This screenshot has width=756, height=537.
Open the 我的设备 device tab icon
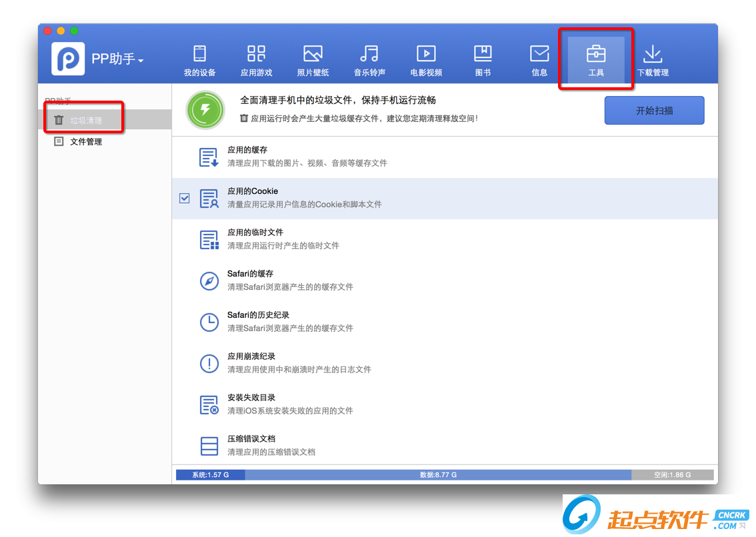(x=199, y=53)
